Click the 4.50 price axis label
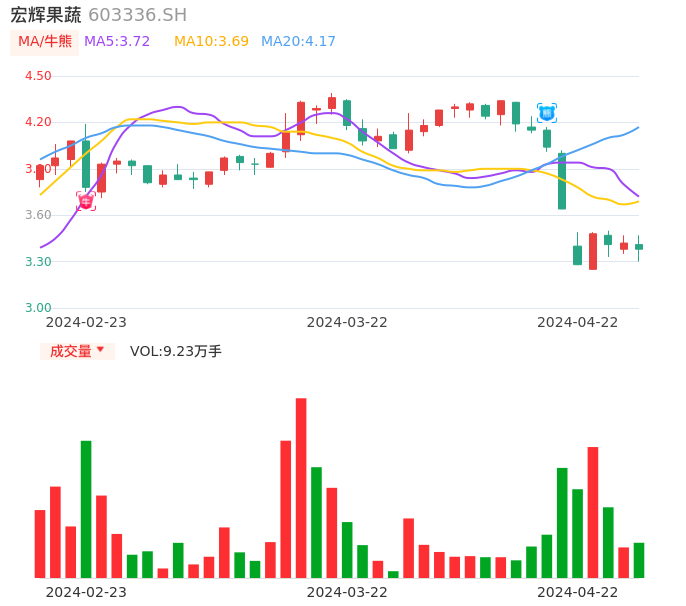The image size is (686, 606). pyautogui.click(x=38, y=76)
